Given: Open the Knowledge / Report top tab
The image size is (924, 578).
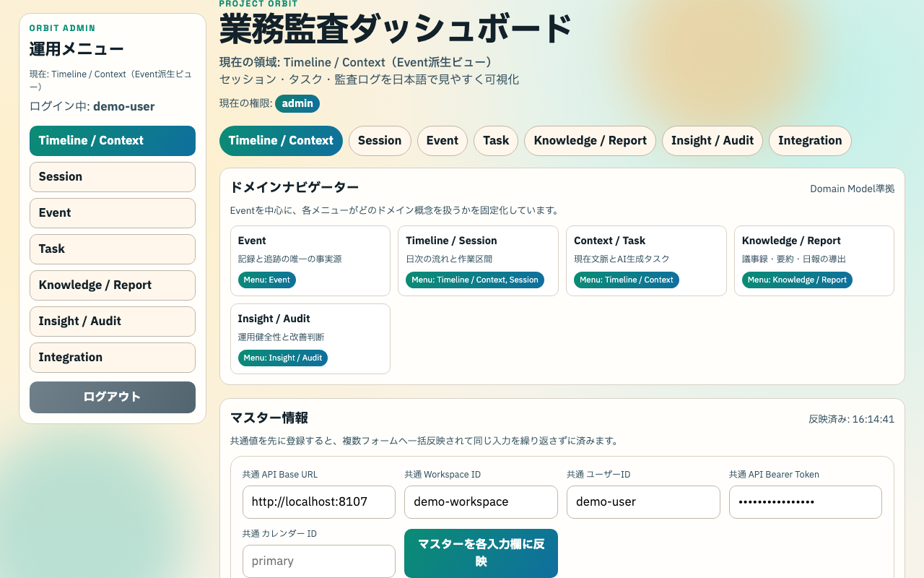Looking at the screenshot, I should (590, 141).
